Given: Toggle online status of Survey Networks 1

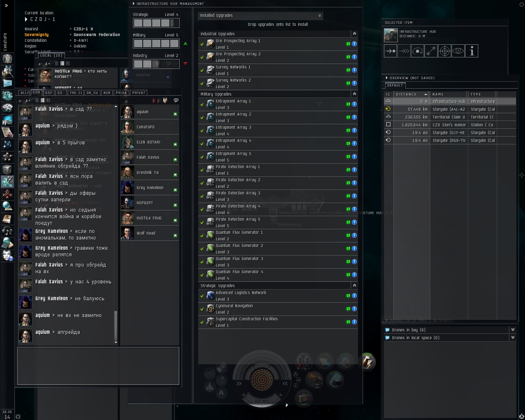Looking at the screenshot, I should click(348, 70).
